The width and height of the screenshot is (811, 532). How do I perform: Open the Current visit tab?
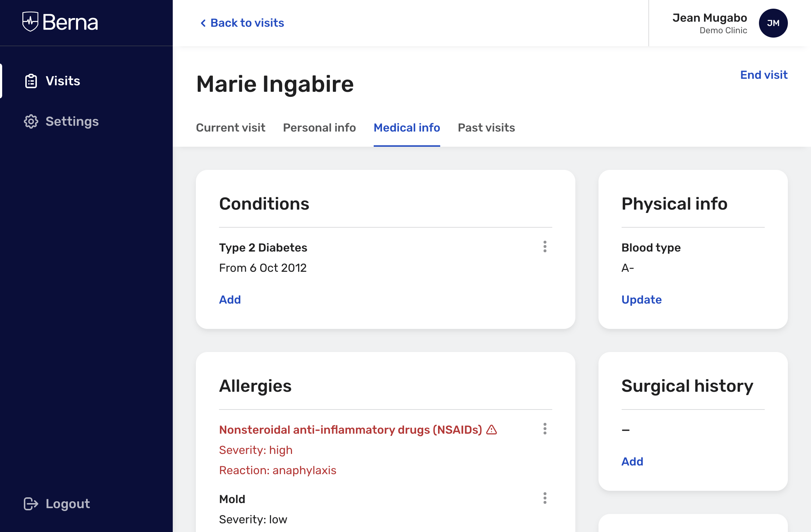pyautogui.click(x=231, y=128)
